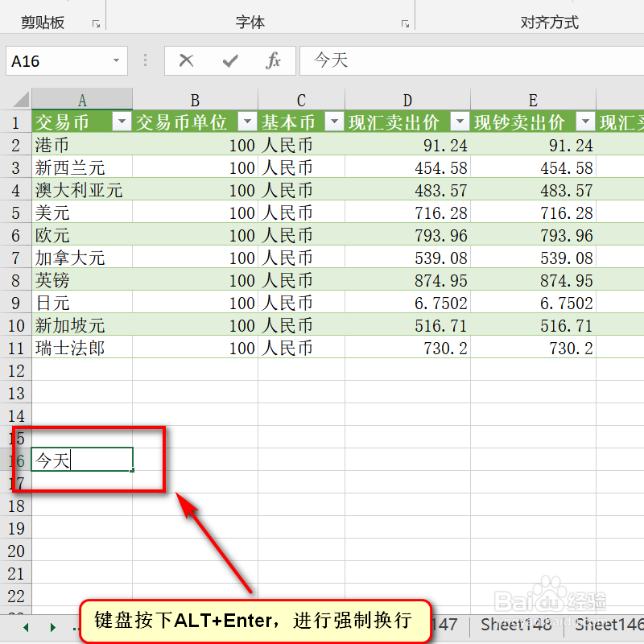Open the 剪贴板 dialog launcher icon
Image resolution: width=644 pixels, height=644 pixels.
(x=96, y=25)
